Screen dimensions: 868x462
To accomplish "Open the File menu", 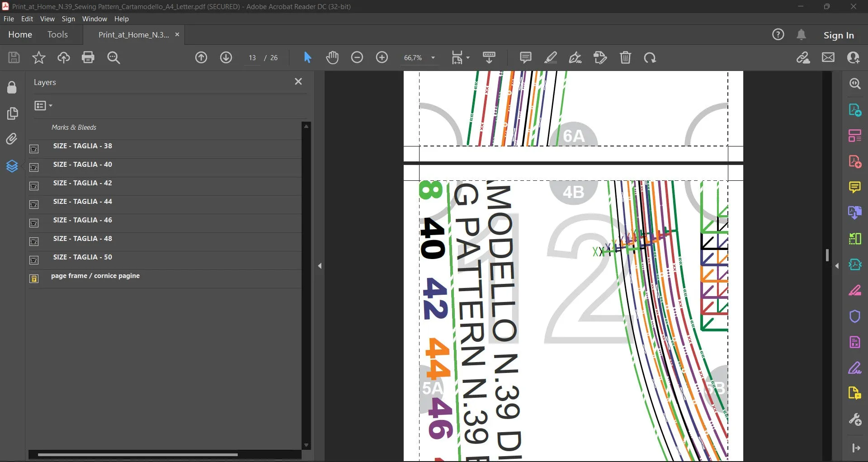I will click(x=9, y=19).
